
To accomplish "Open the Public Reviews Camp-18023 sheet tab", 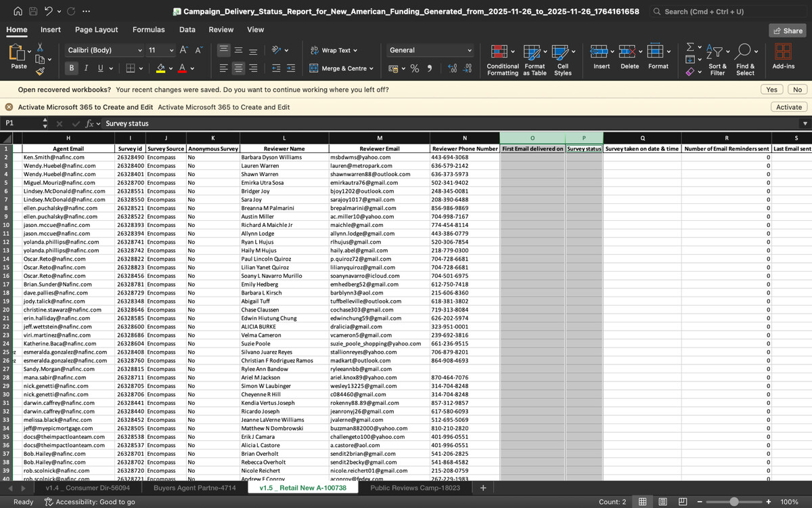I will [x=415, y=488].
